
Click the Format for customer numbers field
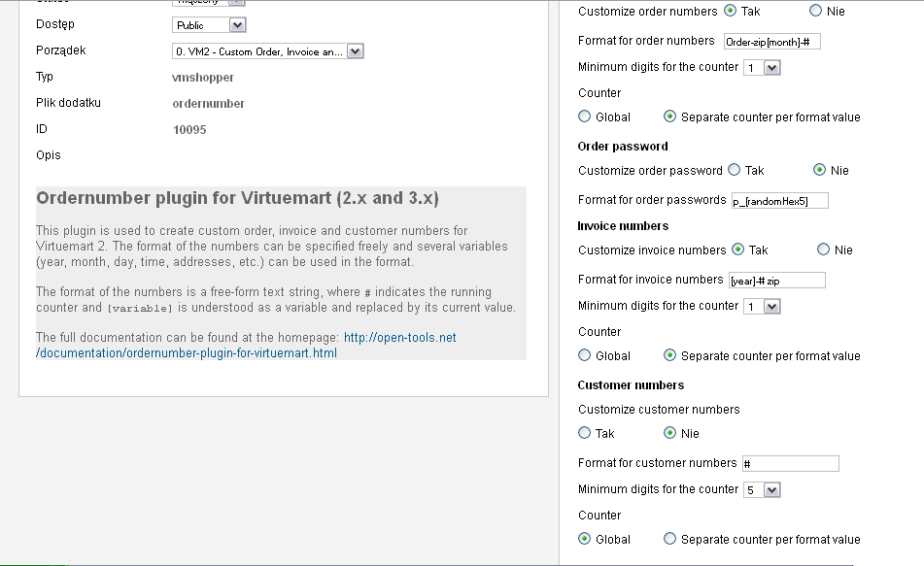pos(790,464)
